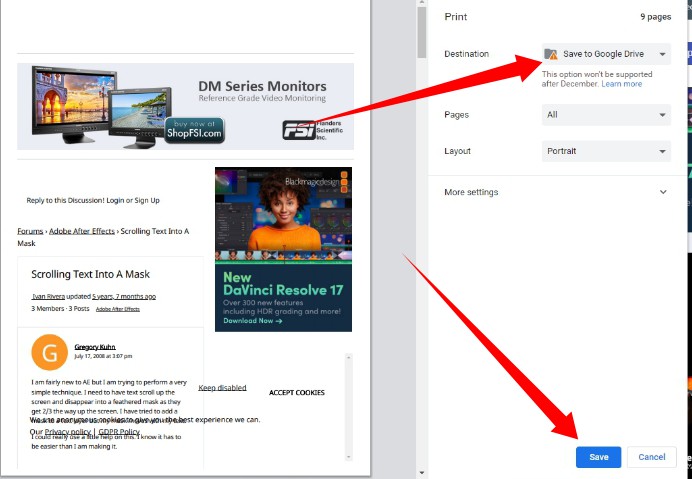
Task: Click the Google Drive folder warning icon
Action: (551, 54)
